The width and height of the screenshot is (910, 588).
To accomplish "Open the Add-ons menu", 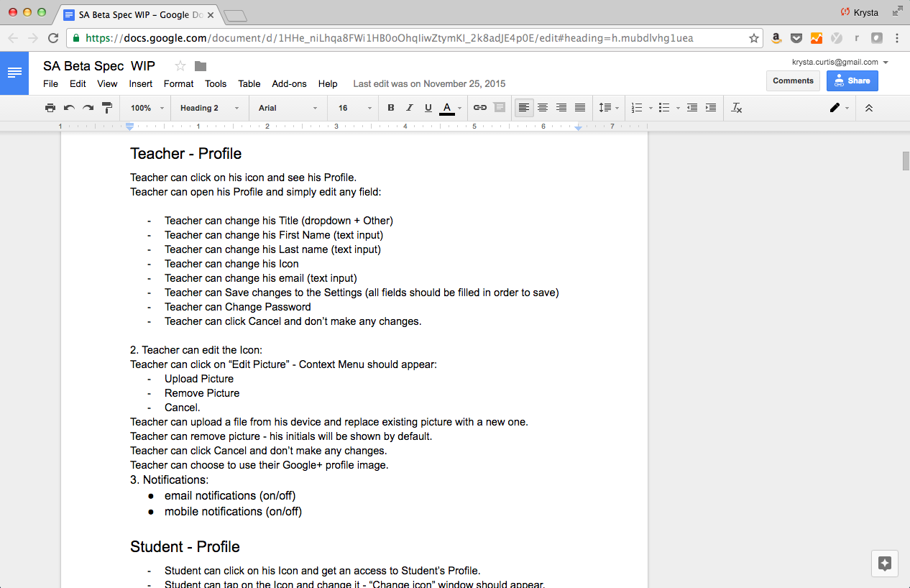I will (x=289, y=83).
